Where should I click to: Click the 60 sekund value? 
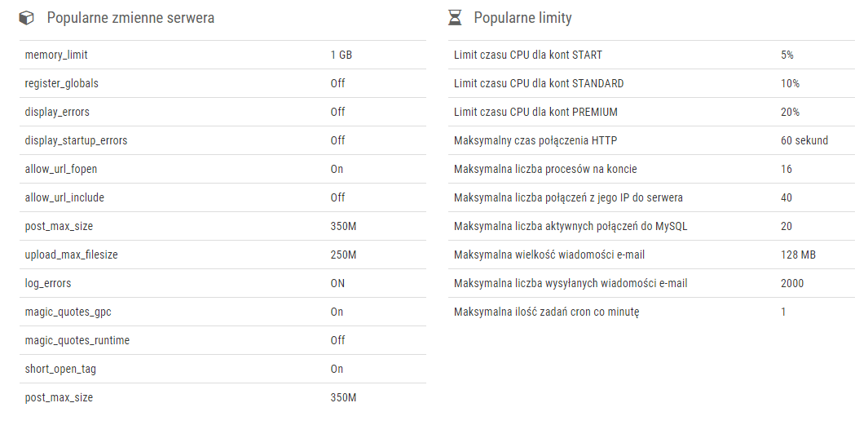click(804, 140)
